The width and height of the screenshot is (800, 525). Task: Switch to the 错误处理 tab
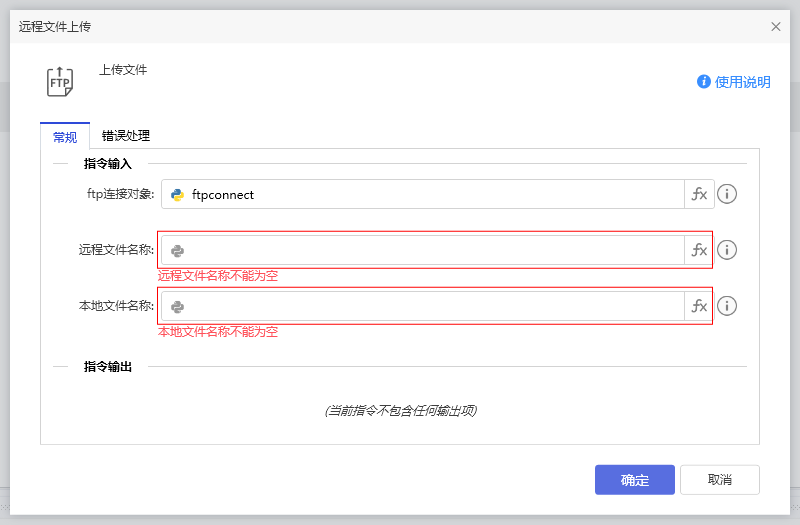[x=126, y=136]
